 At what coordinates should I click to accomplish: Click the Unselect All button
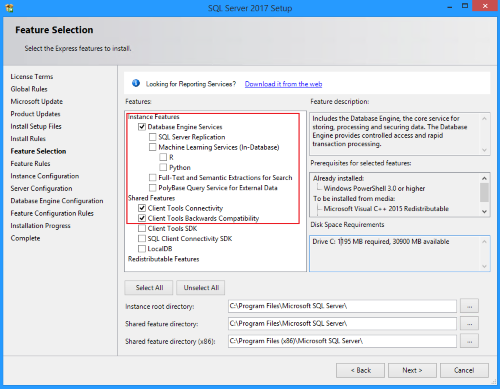pos(201,288)
